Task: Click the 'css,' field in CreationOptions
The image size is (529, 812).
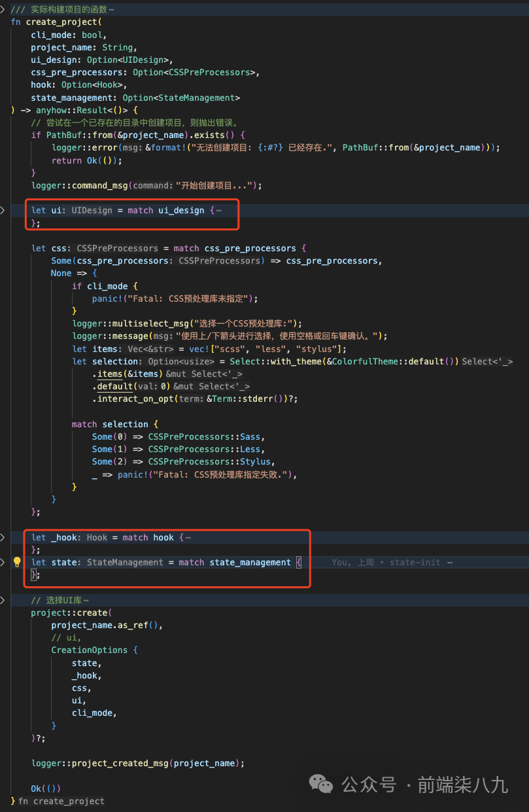Action: pyautogui.click(x=82, y=688)
